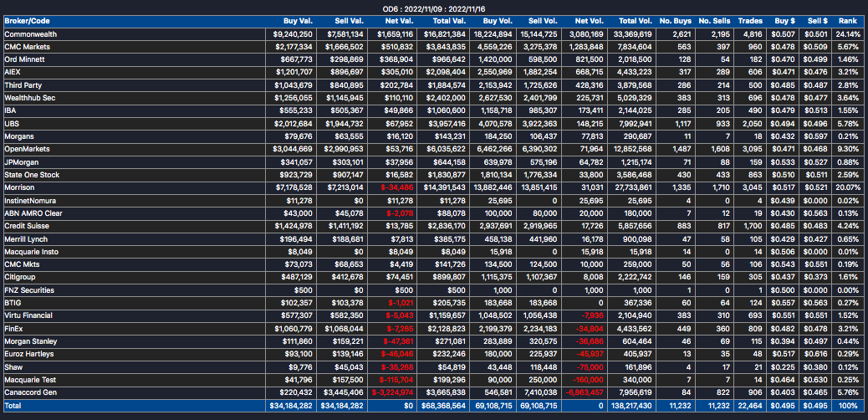Screen dimensions: 868x420
Task: Click the Buy $ column header
Action: coord(785,21)
